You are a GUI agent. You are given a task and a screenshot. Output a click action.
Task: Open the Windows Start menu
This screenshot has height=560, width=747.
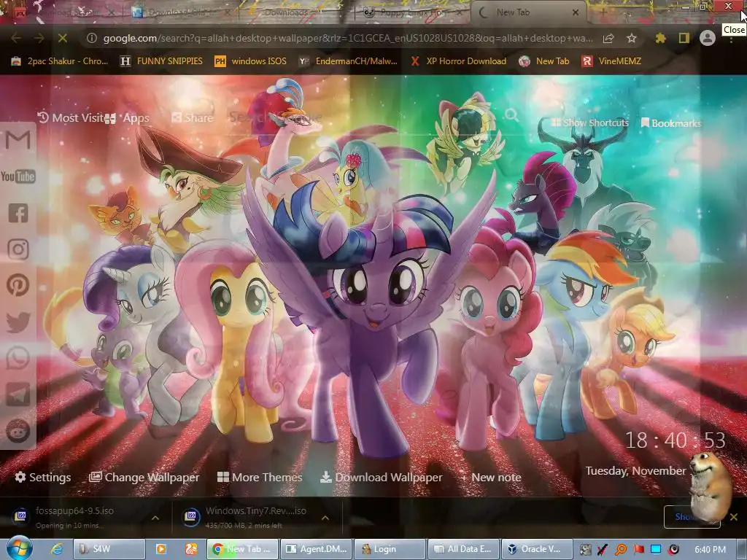click(19, 548)
